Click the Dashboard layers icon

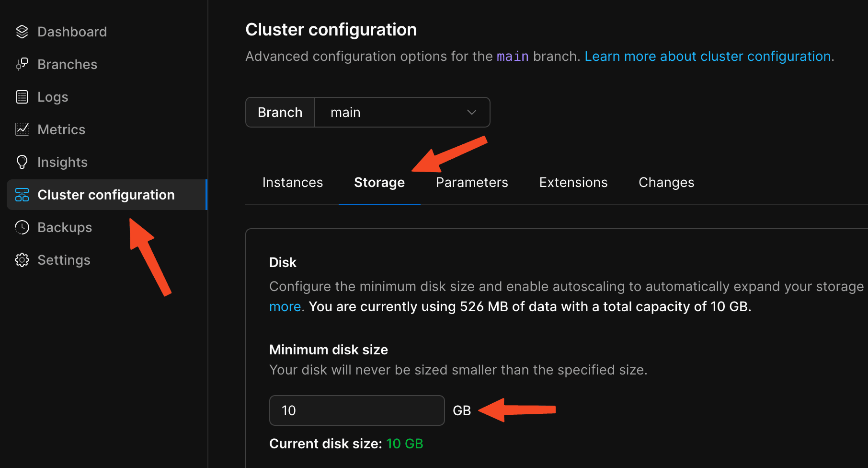point(22,31)
